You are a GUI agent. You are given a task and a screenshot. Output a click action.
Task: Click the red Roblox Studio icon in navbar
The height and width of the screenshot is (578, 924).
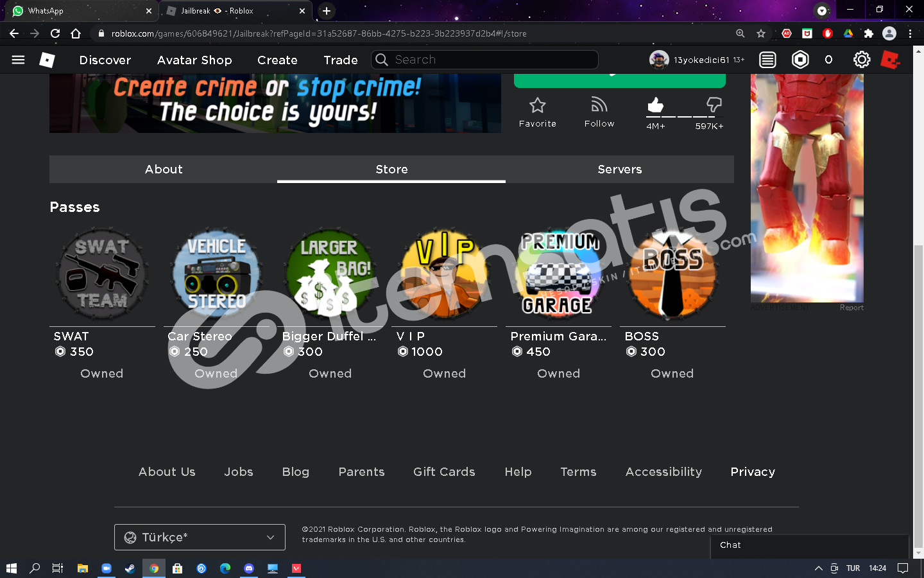[x=890, y=60]
